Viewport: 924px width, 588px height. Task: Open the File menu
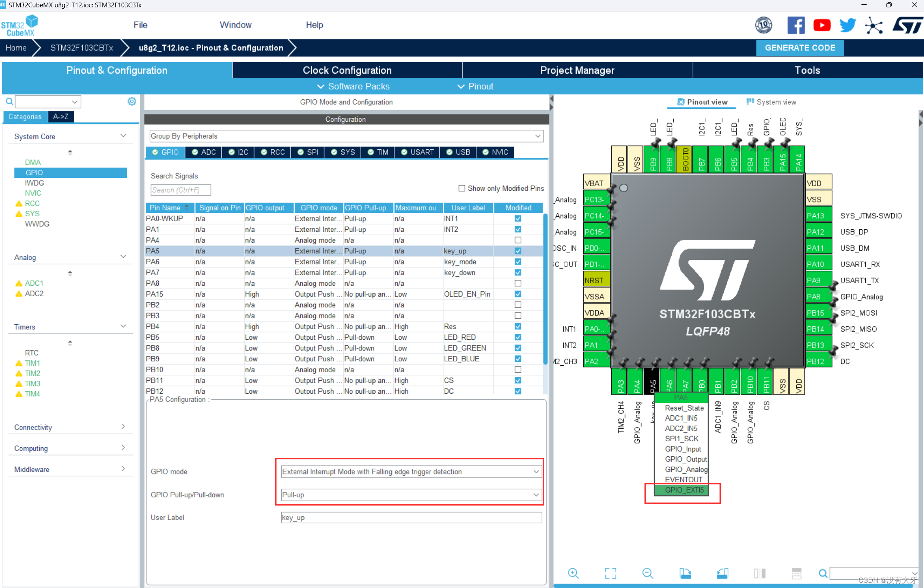point(140,25)
